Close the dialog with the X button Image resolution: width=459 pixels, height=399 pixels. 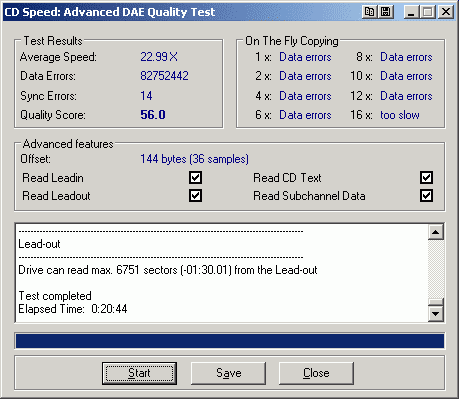445,12
